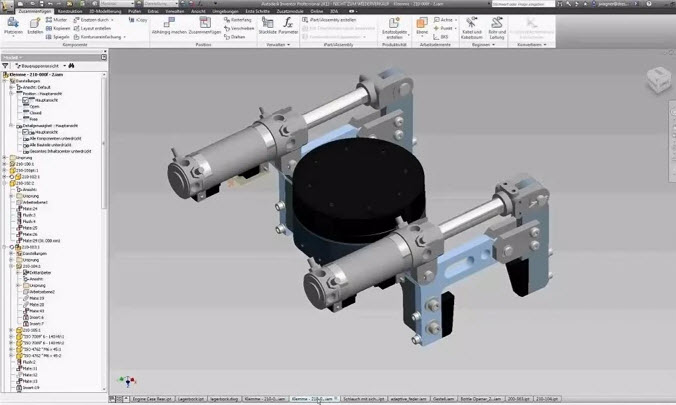676x405 pixels.
Task: Click the Abhängig machen constraint icon
Action: point(169,22)
